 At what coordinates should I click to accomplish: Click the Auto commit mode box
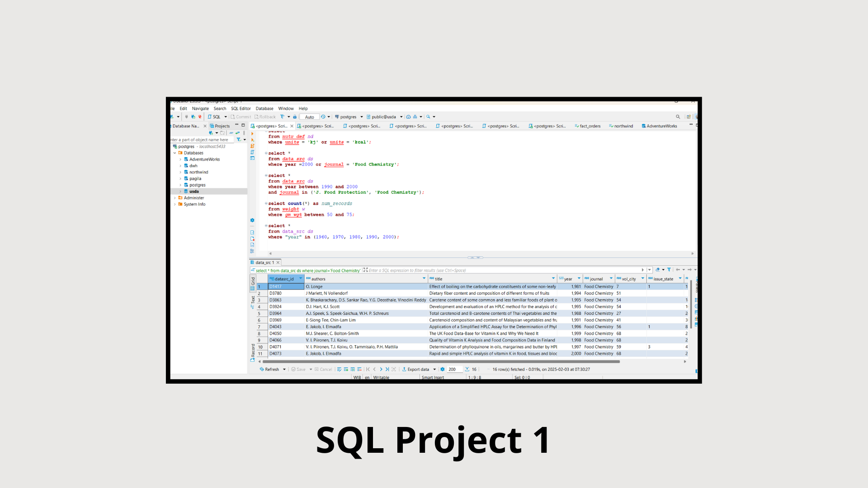click(x=310, y=117)
